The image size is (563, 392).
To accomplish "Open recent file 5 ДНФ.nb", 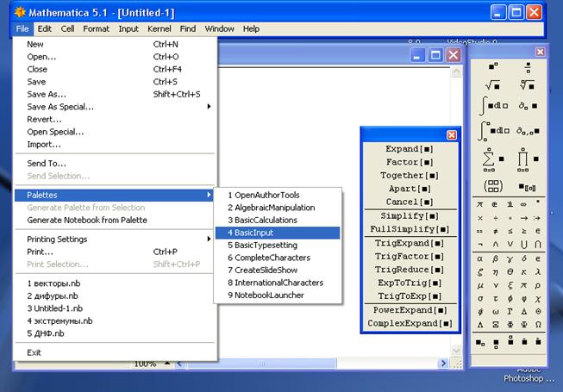I will tap(115, 333).
